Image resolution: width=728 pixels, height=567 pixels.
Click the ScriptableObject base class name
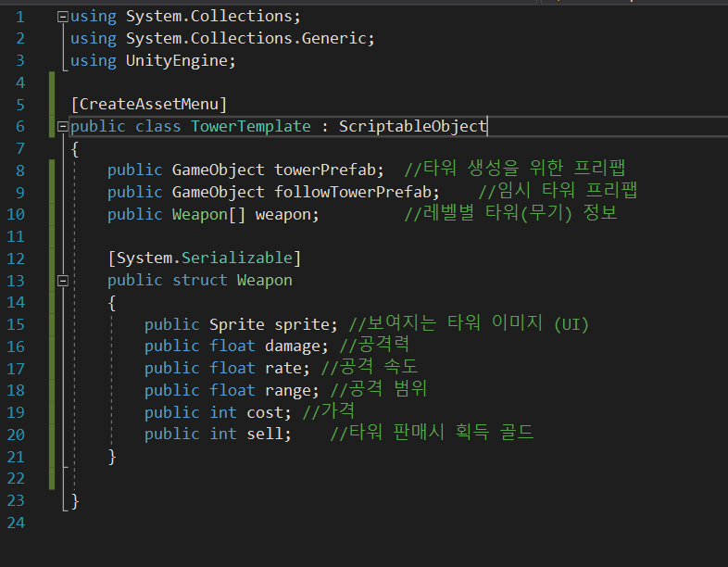coord(412,126)
